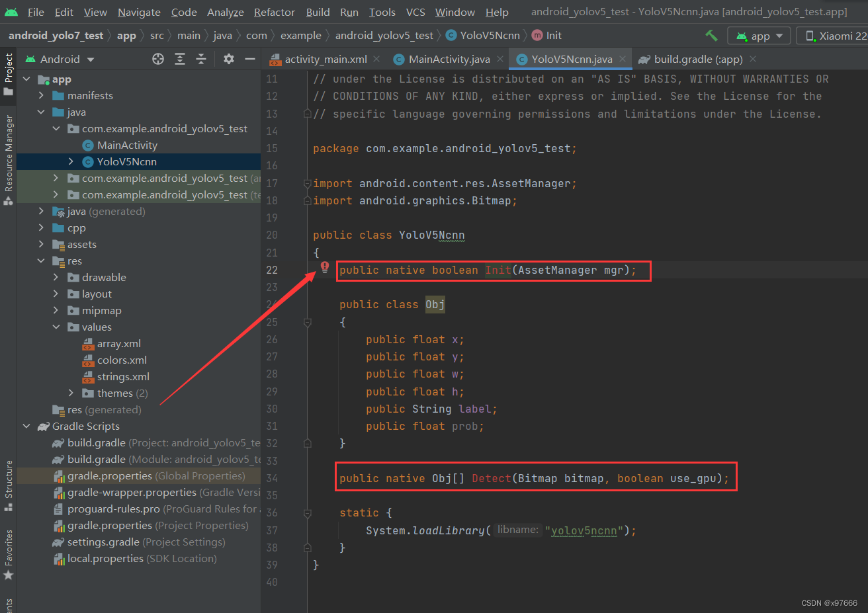Expand the manifests folder

[41, 95]
